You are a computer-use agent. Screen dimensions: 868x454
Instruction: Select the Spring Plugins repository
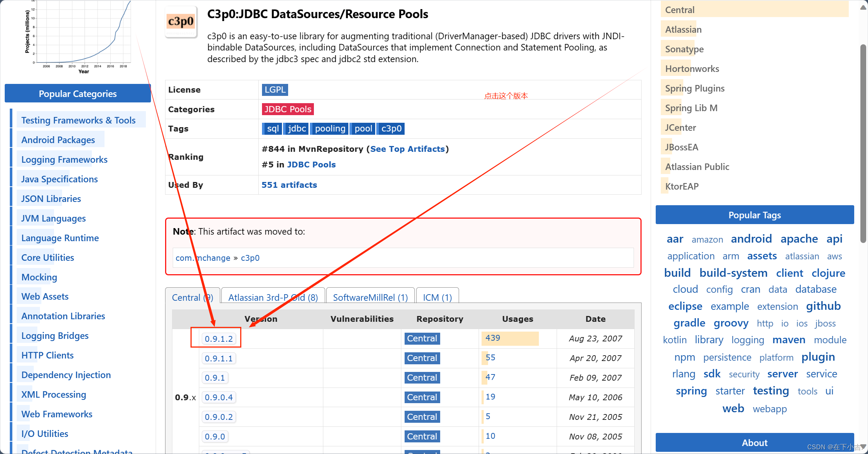click(x=695, y=88)
